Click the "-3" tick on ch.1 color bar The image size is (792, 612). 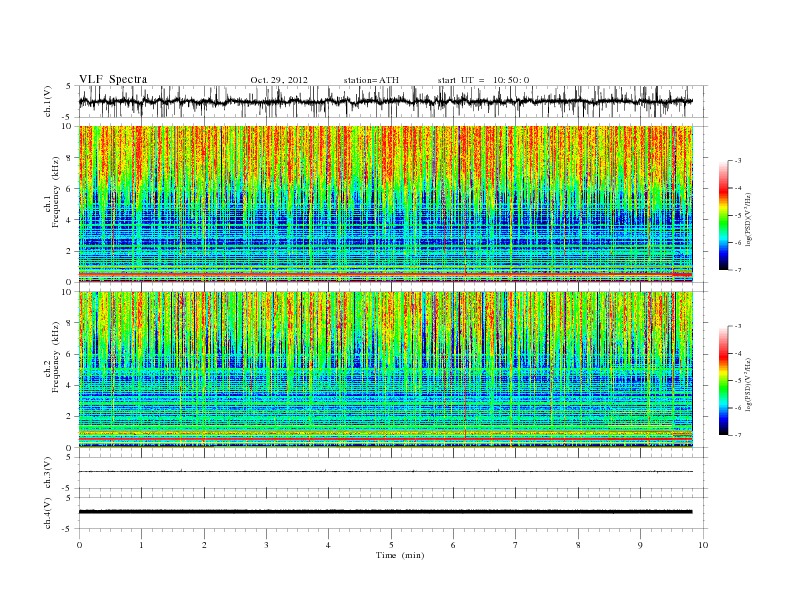[738, 161]
